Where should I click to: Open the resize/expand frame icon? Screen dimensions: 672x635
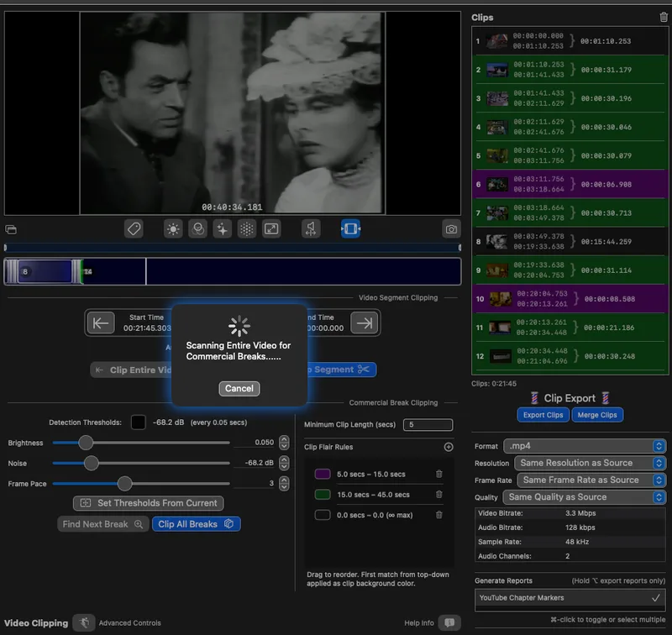[271, 228]
